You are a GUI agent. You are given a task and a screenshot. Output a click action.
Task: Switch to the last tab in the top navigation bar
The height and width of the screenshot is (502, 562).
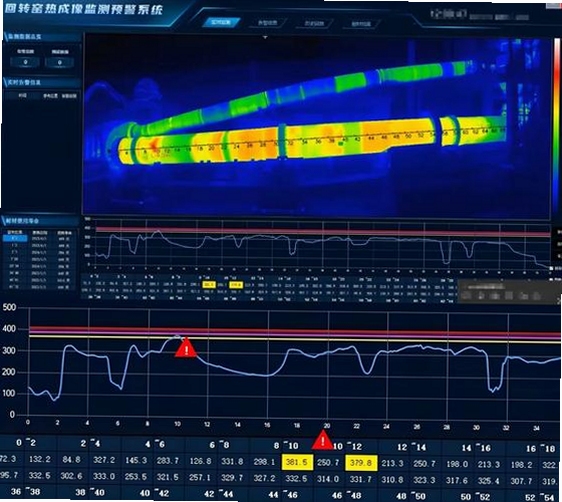point(361,24)
